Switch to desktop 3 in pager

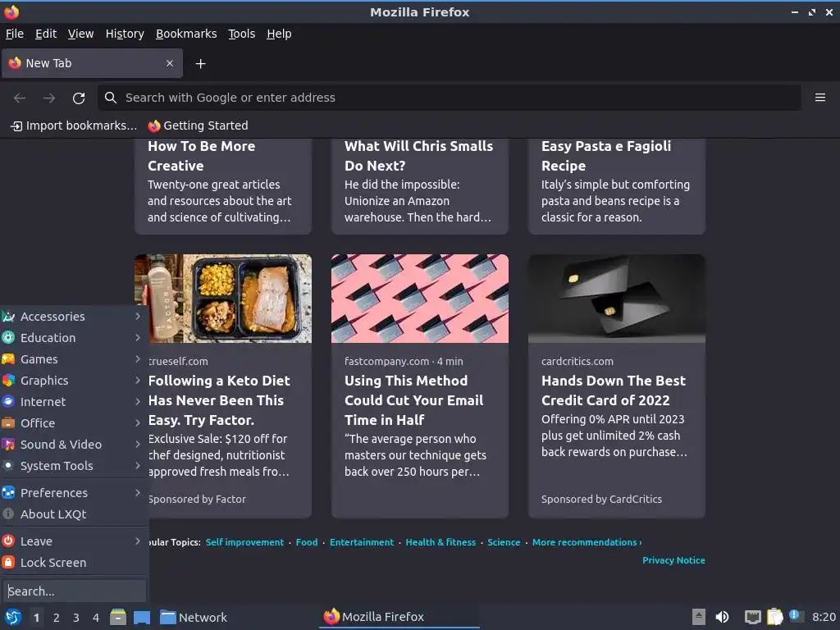76,618
